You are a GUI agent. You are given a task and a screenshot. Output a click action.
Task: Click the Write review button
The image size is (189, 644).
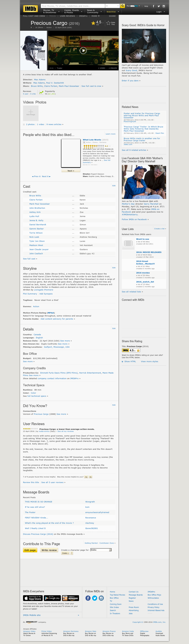49,550
